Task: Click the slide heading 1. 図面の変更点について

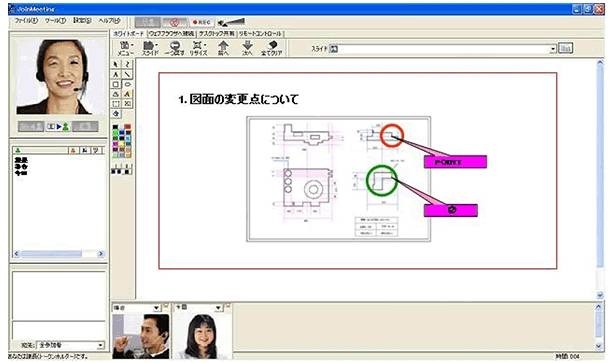Action: tap(239, 99)
